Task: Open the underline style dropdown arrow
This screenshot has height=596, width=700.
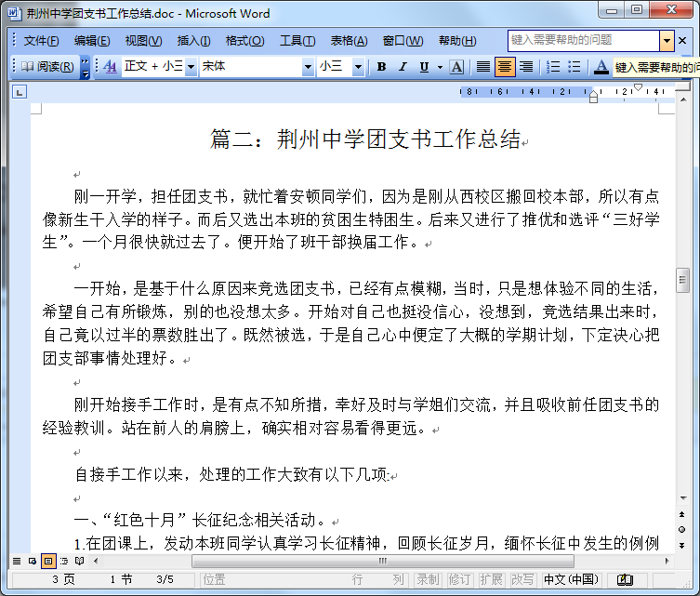Action: 440,67
